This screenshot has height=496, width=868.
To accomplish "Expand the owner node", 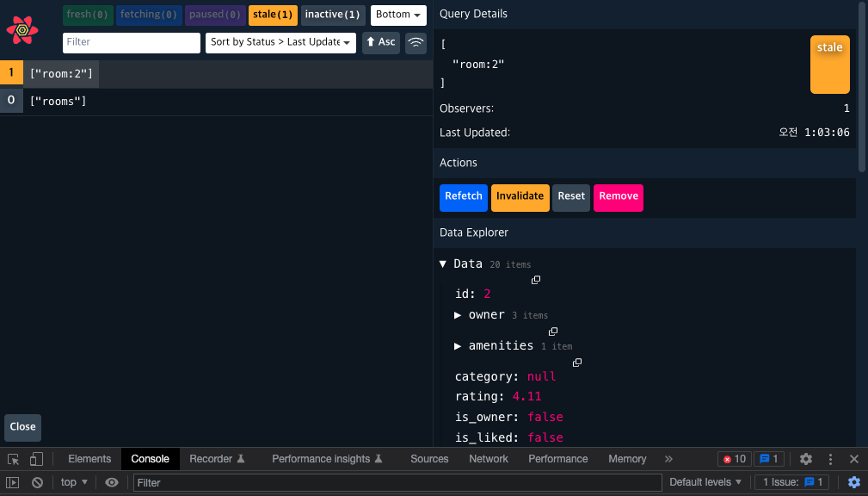I will pos(458,315).
